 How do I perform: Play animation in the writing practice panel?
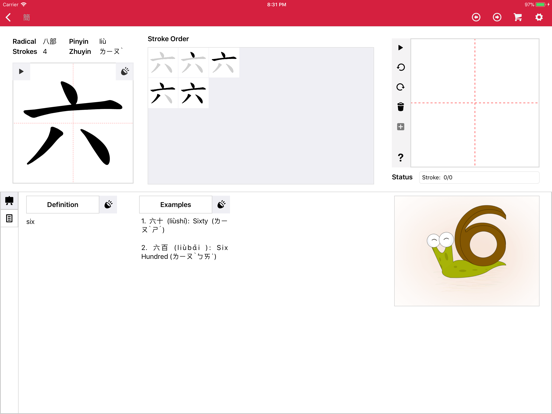click(400, 48)
